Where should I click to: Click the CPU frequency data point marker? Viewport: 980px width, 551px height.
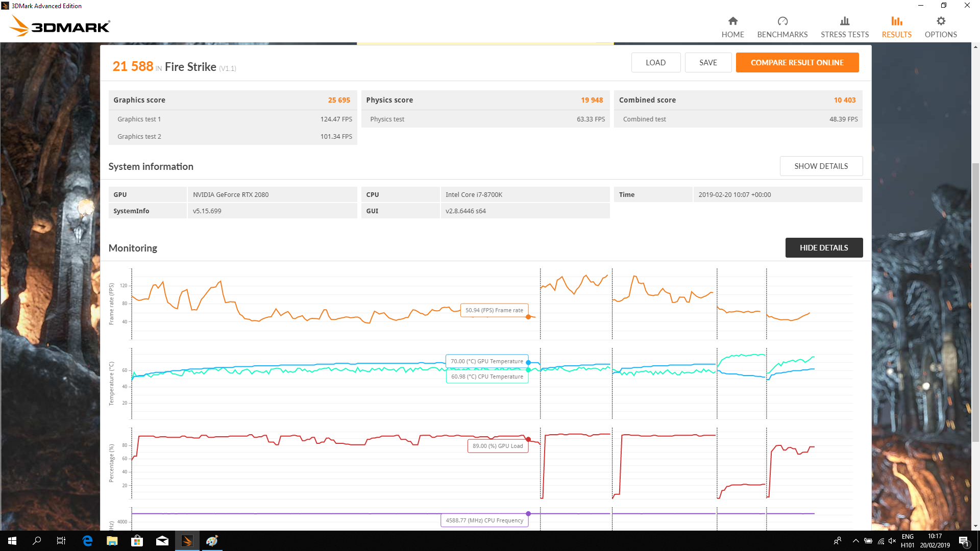(528, 514)
